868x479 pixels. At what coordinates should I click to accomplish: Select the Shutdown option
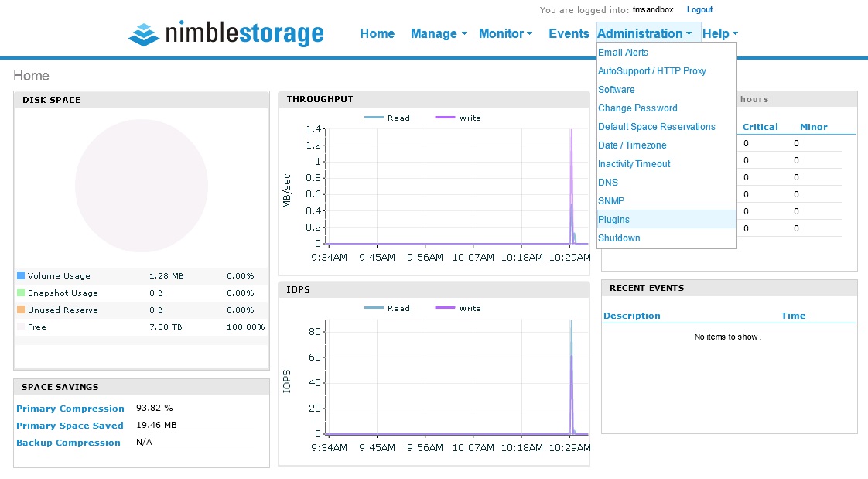[619, 238]
